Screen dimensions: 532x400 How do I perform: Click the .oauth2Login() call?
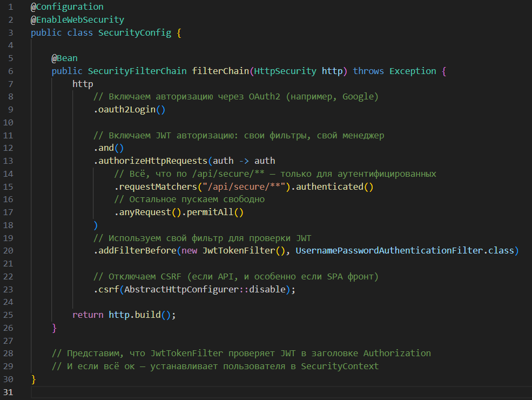click(129, 110)
